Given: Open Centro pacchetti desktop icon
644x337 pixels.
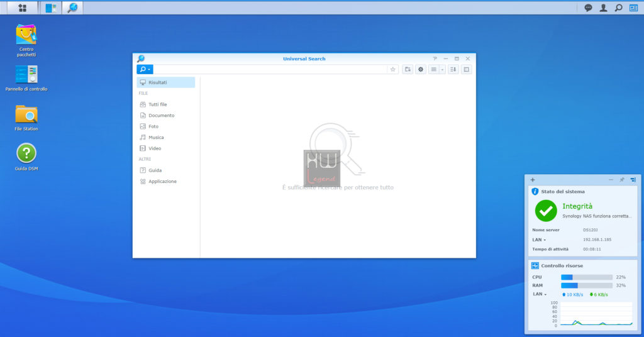Looking at the screenshot, I should [x=26, y=40].
